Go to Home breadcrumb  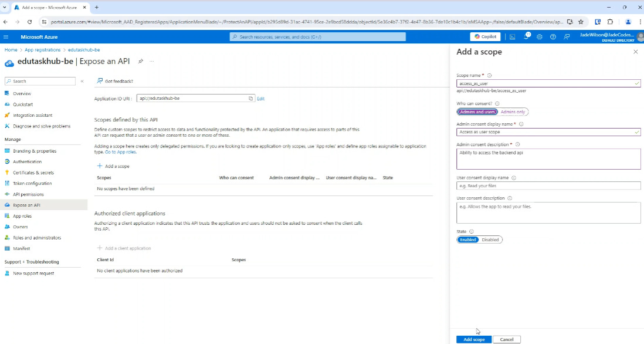[x=11, y=50]
